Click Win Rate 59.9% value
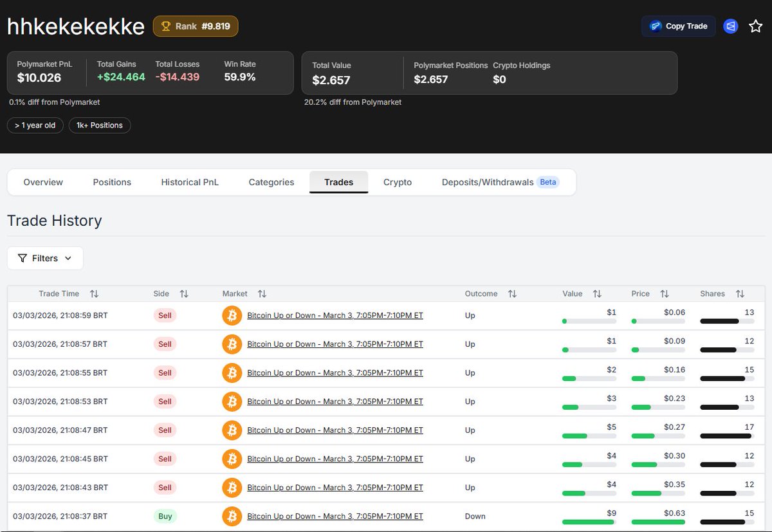The image size is (772, 532). point(240,77)
